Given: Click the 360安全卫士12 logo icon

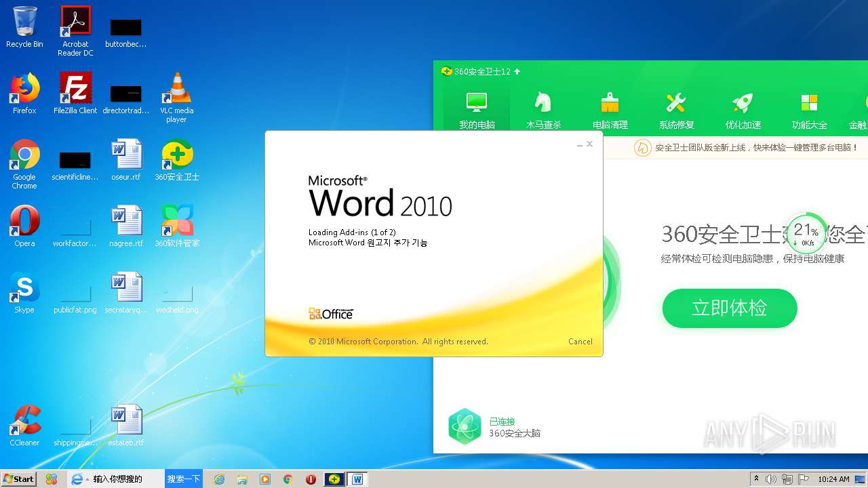Looking at the screenshot, I should pos(446,71).
